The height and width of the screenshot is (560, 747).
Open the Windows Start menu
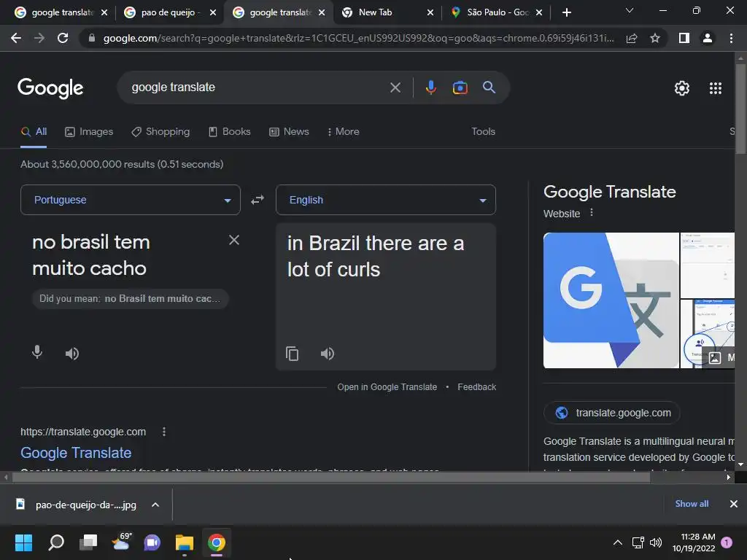pyautogui.click(x=23, y=542)
